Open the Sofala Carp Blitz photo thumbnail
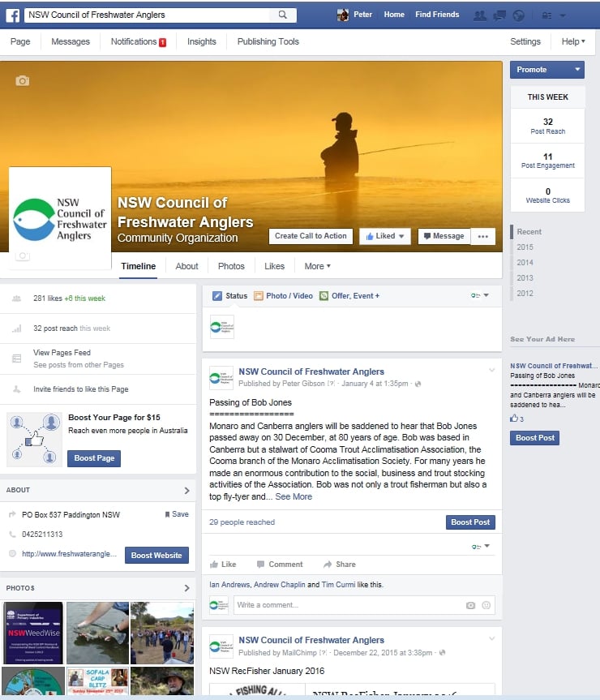This screenshot has width=600, height=700. click(97, 681)
